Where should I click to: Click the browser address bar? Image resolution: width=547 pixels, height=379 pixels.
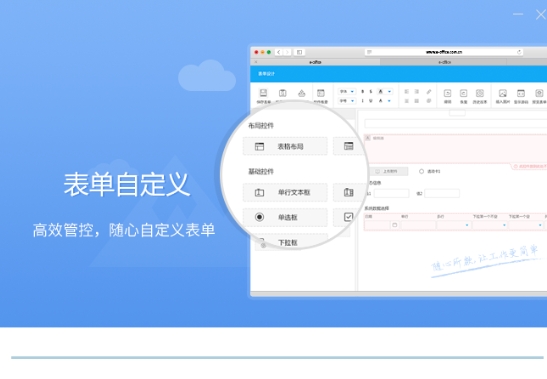(x=444, y=52)
